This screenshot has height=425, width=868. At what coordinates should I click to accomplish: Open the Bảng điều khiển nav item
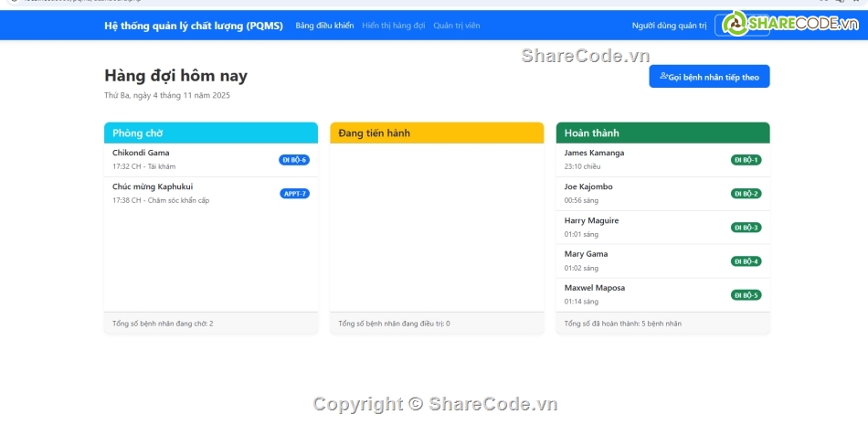point(324,26)
